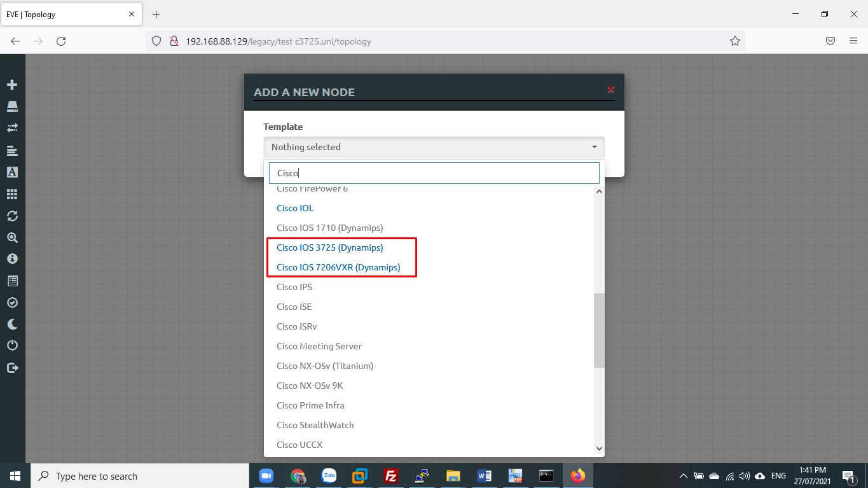Image resolution: width=868 pixels, height=488 pixels.
Task: Click the checkmark circle sidebar icon
Action: pos(12,302)
